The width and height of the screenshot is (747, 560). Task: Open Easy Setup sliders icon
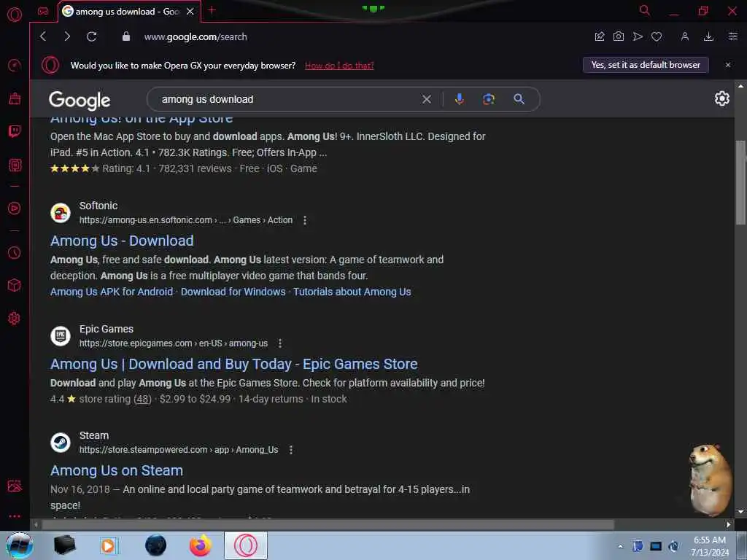tap(732, 36)
